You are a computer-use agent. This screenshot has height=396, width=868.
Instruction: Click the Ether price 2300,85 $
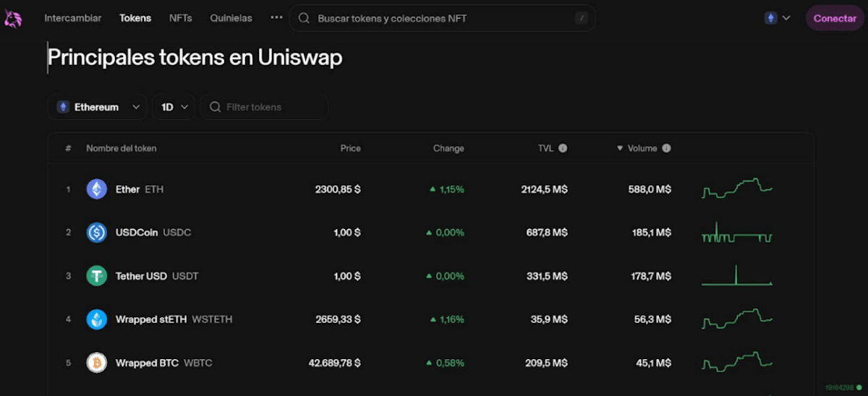tap(338, 189)
